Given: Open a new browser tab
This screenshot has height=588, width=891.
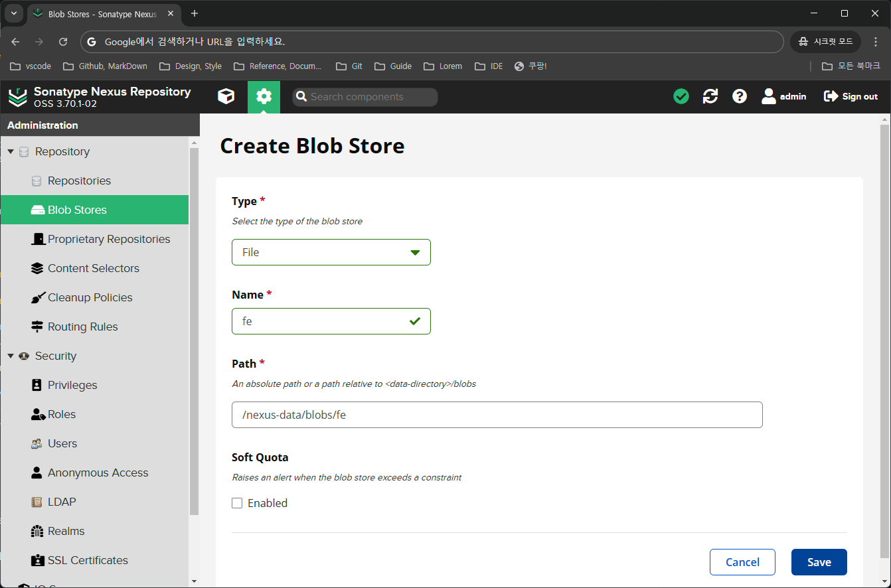Looking at the screenshot, I should pyautogui.click(x=195, y=13).
